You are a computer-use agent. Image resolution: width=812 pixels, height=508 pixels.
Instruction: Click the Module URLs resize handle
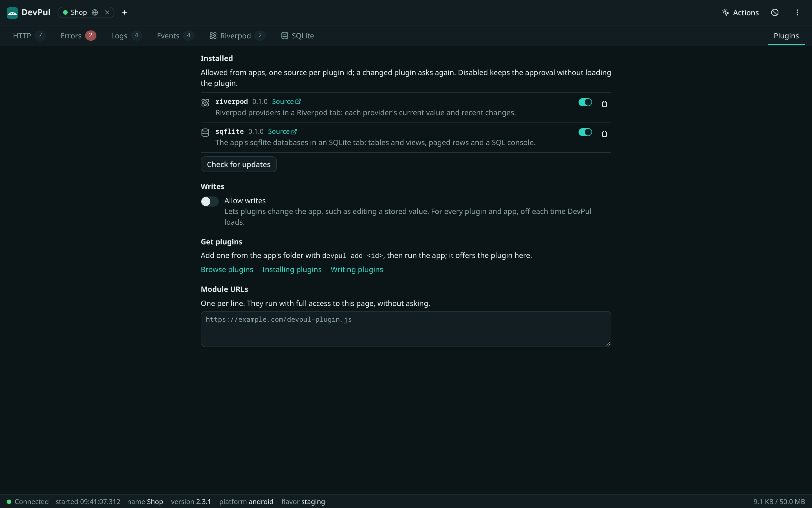coord(608,343)
